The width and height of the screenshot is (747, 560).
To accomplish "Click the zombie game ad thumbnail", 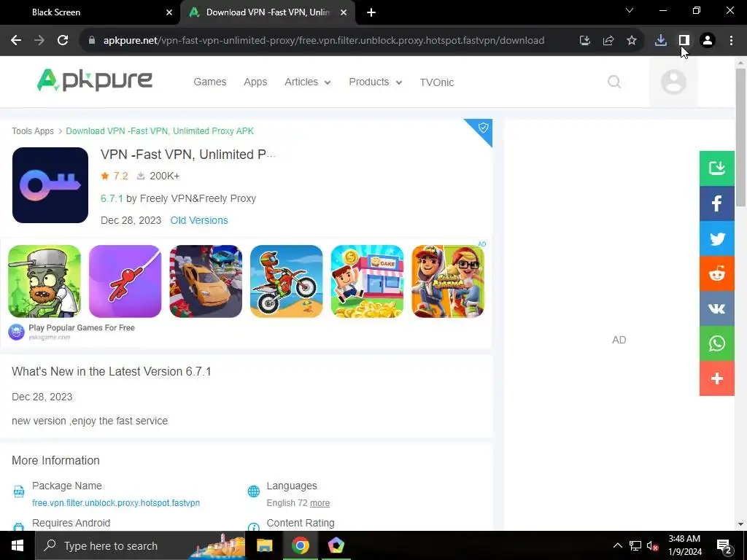I will (44, 281).
